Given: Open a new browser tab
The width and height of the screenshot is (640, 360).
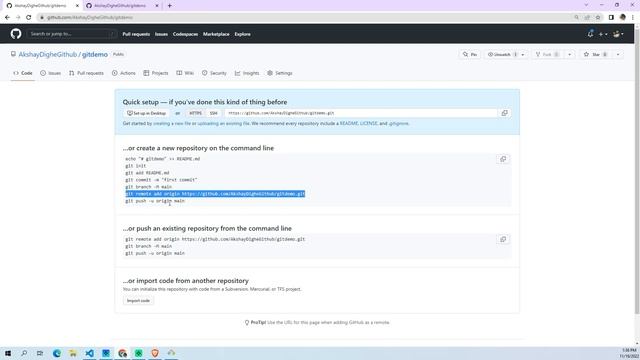Looking at the screenshot, I should [170, 6].
